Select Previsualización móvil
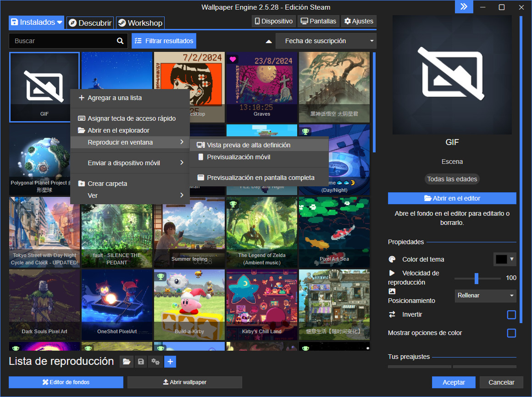This screenshot has height=397, width=532. (259, 157)
